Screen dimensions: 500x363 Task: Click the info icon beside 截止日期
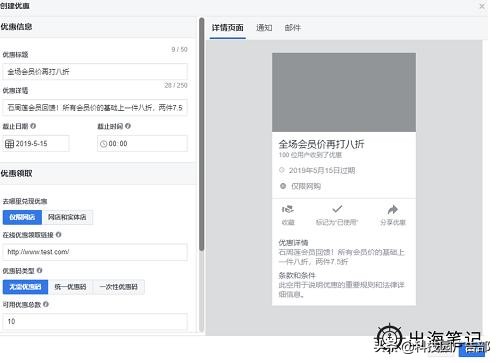tap(33, 126)
